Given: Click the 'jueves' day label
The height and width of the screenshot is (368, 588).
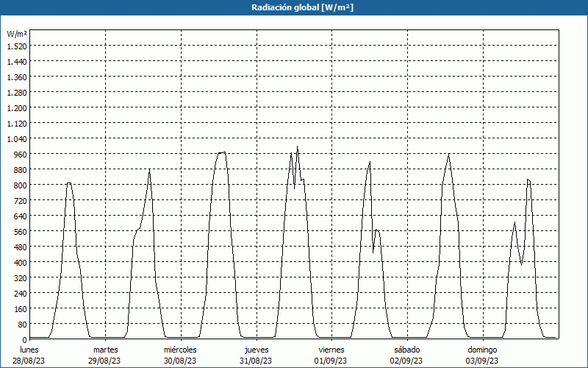Looking at the screenshot, I should point(257,350).
